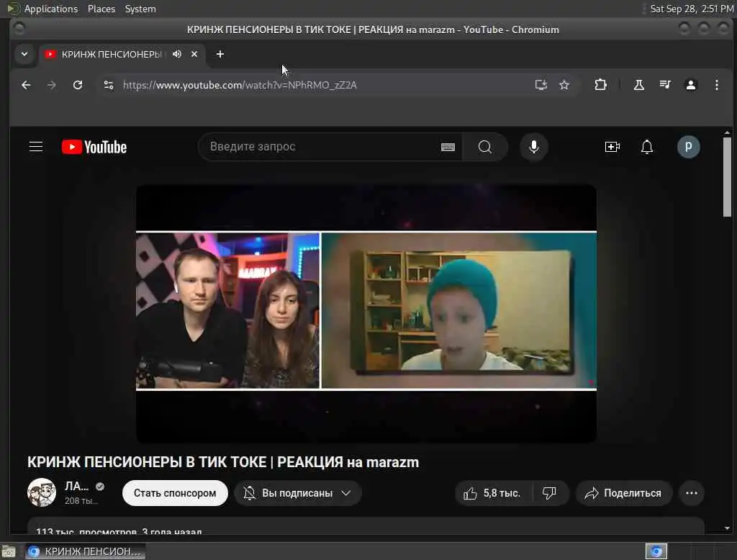Click the КРИНЖ ПЕНСИОН... taskbar window button
Screen dimensions: 737x560
click(x=86, y=551)
